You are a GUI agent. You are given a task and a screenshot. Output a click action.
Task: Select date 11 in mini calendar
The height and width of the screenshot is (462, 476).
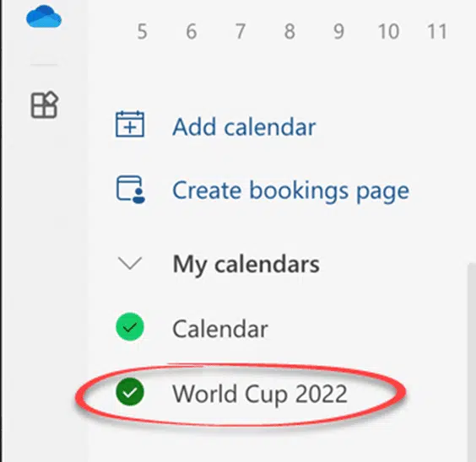click(x=437, y=31)
